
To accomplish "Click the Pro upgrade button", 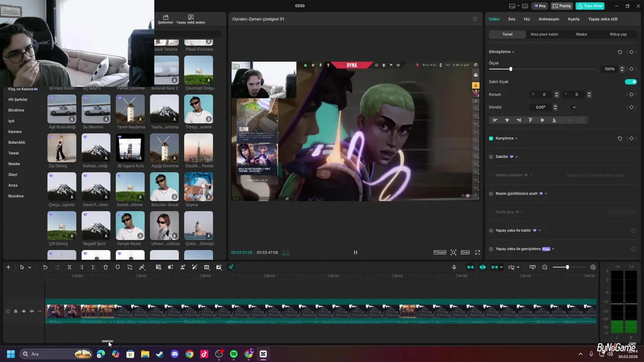I will pyautogui.click(x=540, y=6).
